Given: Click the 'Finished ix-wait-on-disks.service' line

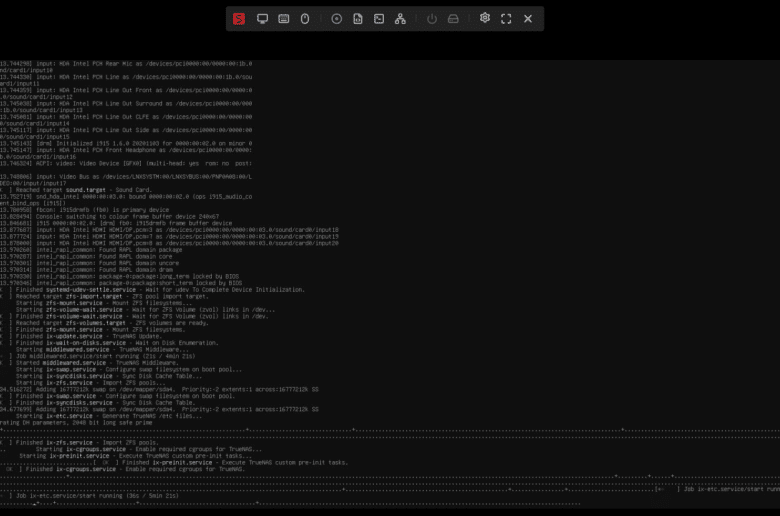Looking at the screenshot, I should click(x=109, y=343).
